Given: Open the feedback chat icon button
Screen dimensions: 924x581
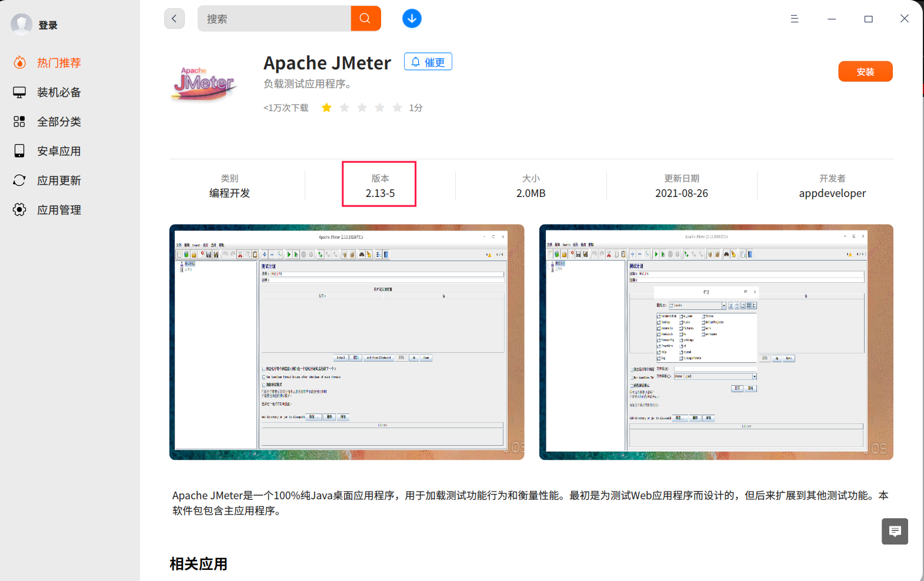Looking at the screenshot, I should coord(895,532).
